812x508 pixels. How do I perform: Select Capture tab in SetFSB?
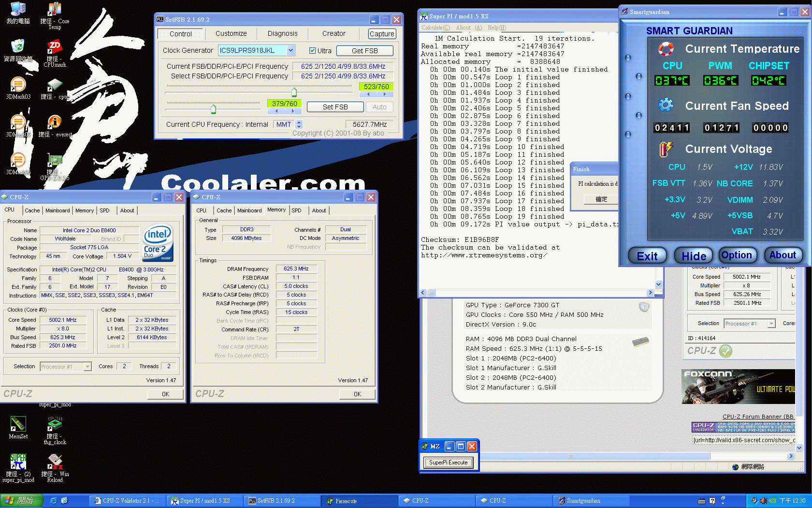(x=382, y=34)
